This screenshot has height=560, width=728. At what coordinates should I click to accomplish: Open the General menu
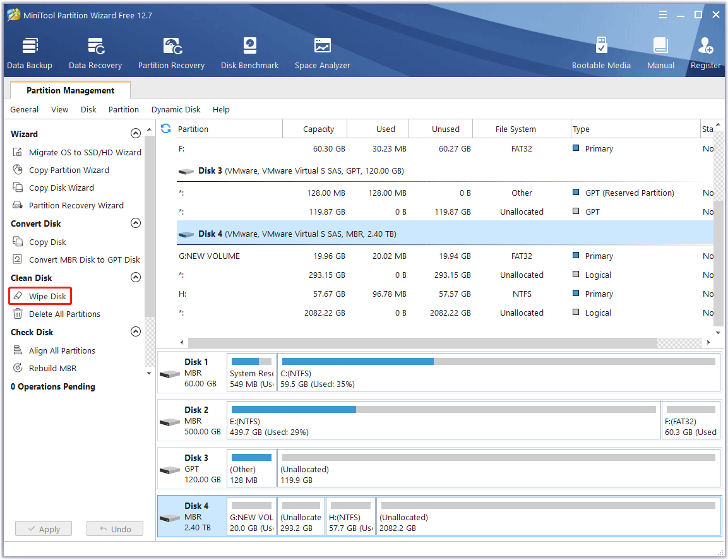click(25, 110)
